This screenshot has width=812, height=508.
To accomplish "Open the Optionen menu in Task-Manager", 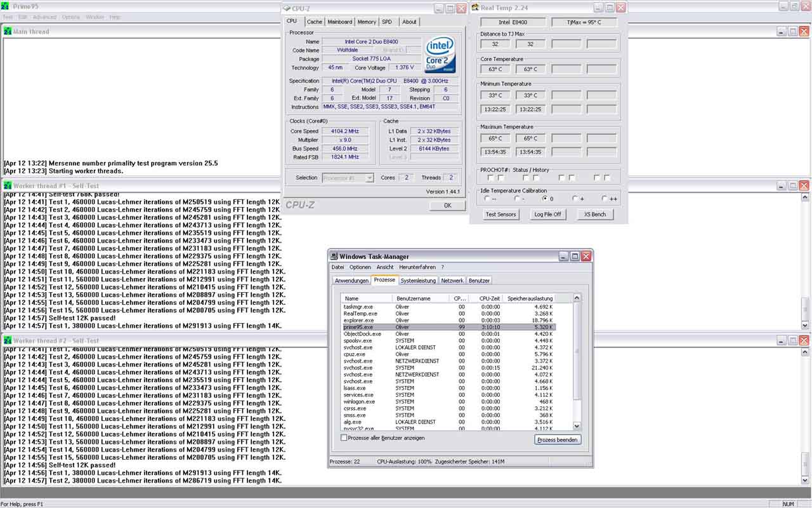I will click(x=360, y=267).
